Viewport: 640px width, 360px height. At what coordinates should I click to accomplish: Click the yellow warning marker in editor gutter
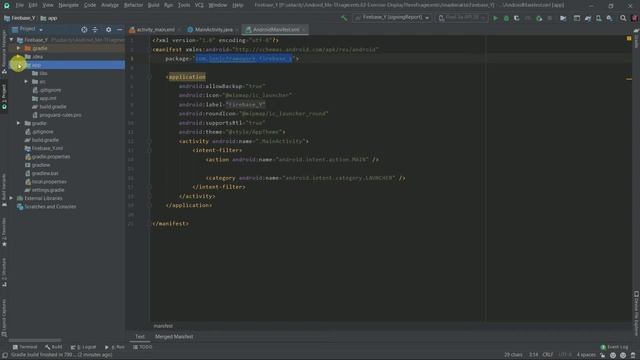coord(629,38)
